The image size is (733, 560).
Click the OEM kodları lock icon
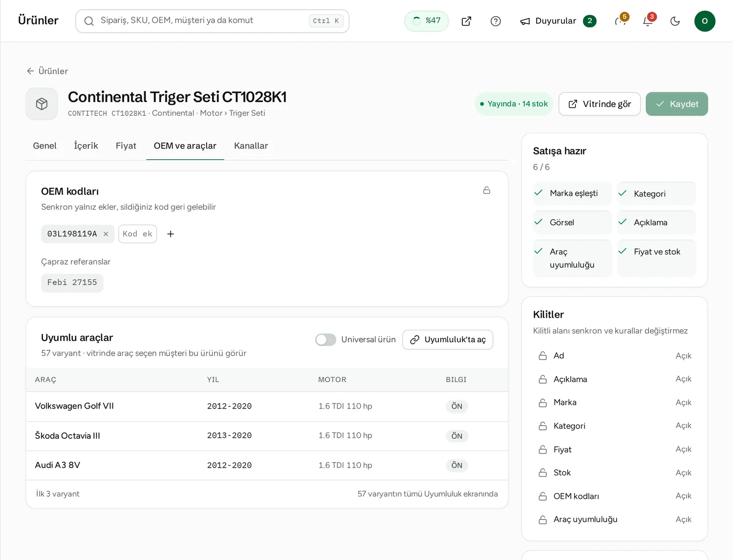pyautogui.click(x=487, y=190)
